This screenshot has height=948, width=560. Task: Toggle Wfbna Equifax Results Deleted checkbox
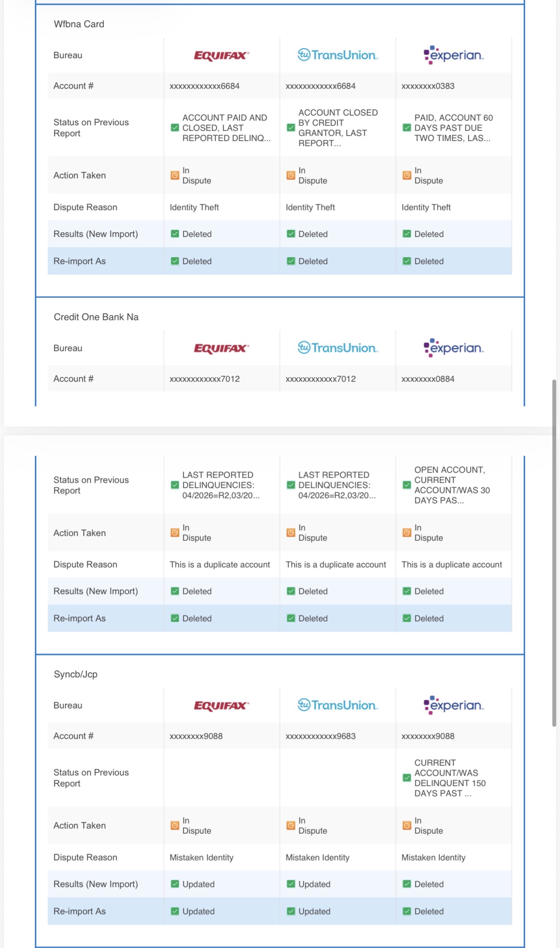[175, 233]
